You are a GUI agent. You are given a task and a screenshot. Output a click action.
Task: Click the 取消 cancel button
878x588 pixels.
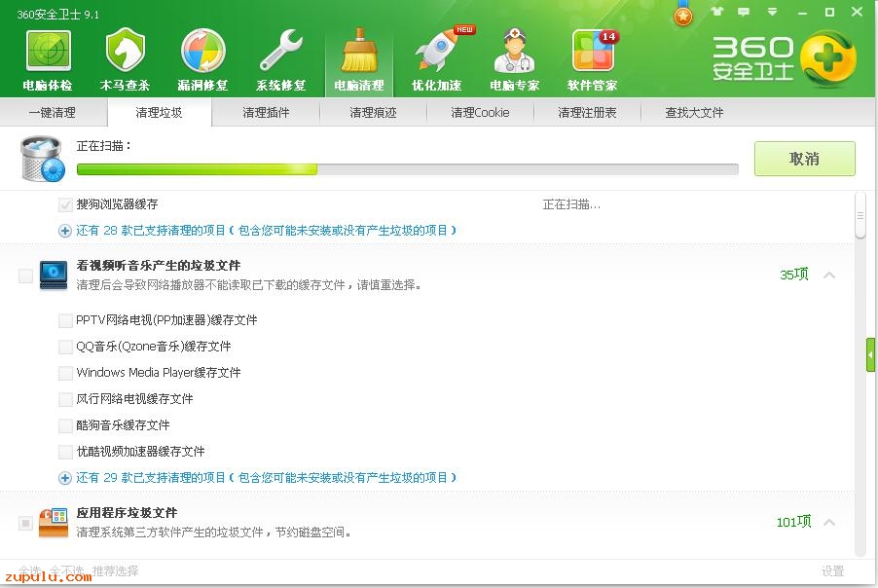[x=805, y=159]
